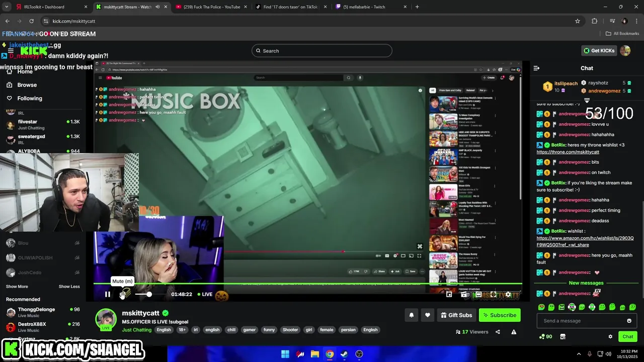The image size is (644, 362).
Task: Report the stream with warning icon
Action: [x=514, y=332]
